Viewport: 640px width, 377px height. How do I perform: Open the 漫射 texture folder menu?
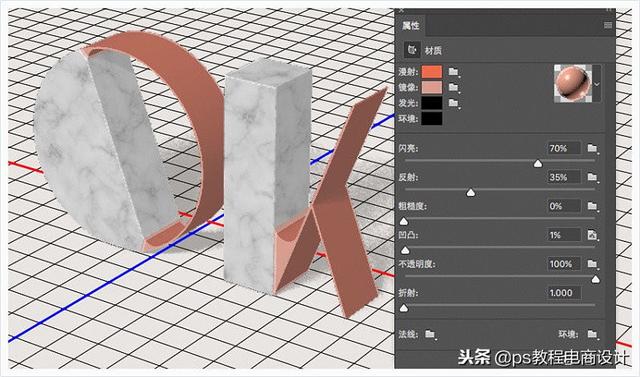point(454,72)
